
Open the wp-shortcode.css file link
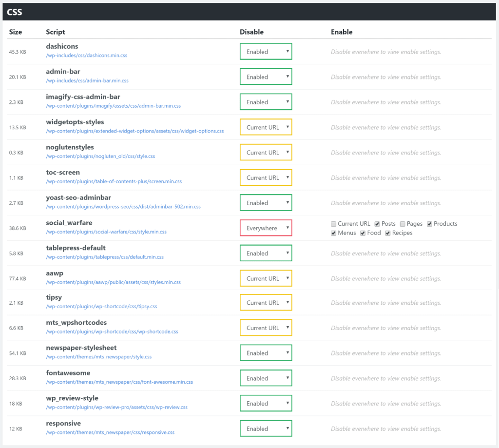tap(112, 331)
